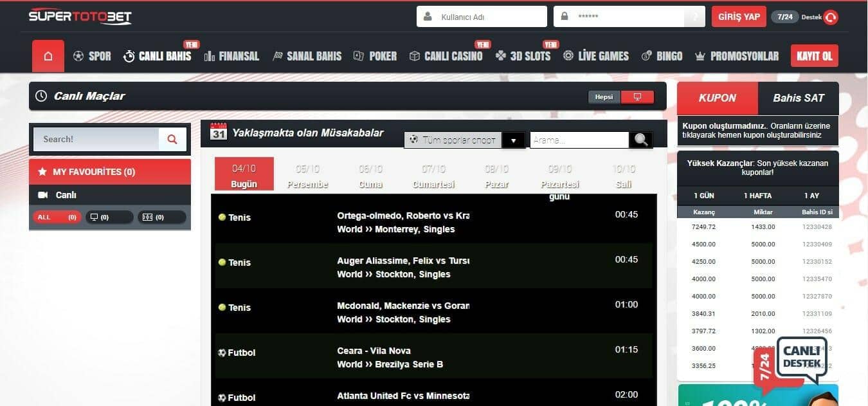Open bet ID 12335470
This screenshot has width=868, height=406.
[817, 279]
